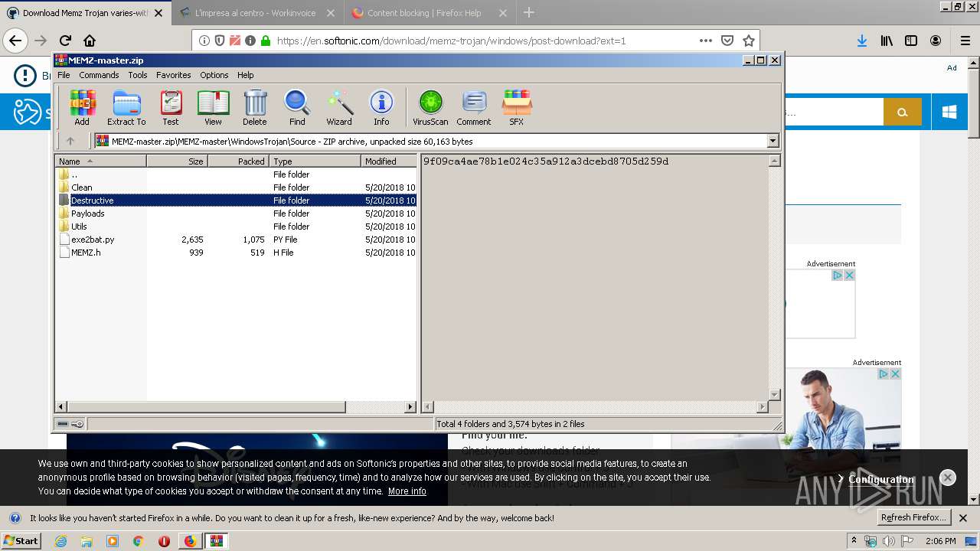Sort by the Modified column header
This screenshot has width=980, height=551.
click(x=389, y=161)
